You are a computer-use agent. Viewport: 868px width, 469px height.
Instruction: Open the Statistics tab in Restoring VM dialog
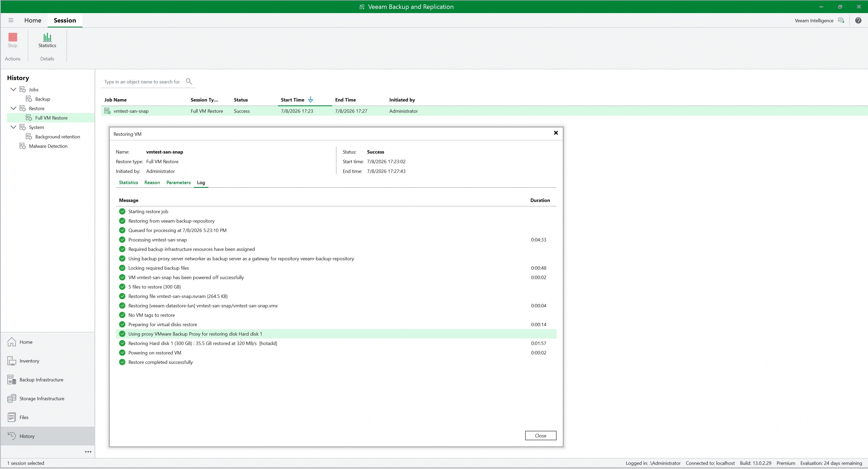(x=128, y=183)
